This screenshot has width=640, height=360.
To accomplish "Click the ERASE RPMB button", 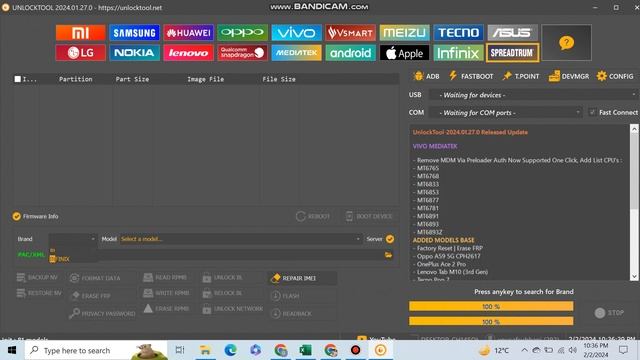I will tap(166, 309).
